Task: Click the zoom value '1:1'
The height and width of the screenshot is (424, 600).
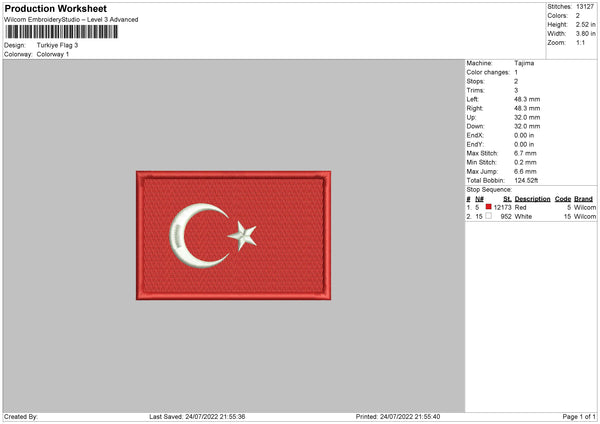Action: 580,42
